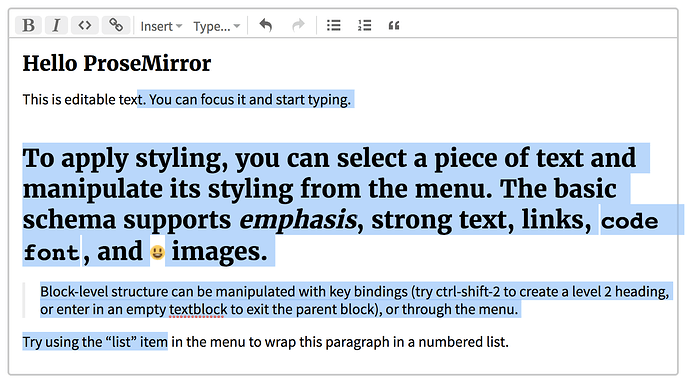Viewport: 690px width, 385px height.
Task: Select the smiley emoji image
Action: tap(157, 252)
